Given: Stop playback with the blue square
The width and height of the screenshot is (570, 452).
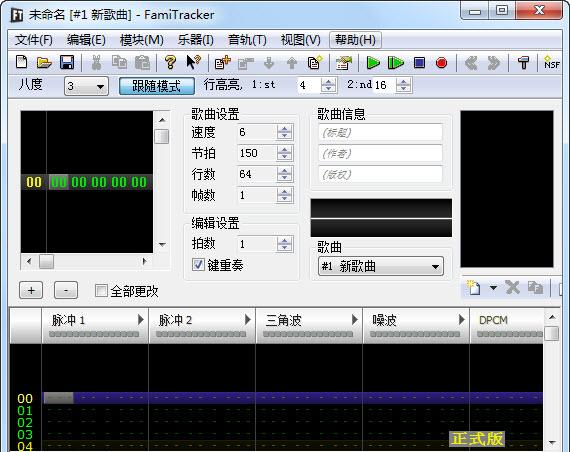Looking at the screenshot, I should point(419,63).
